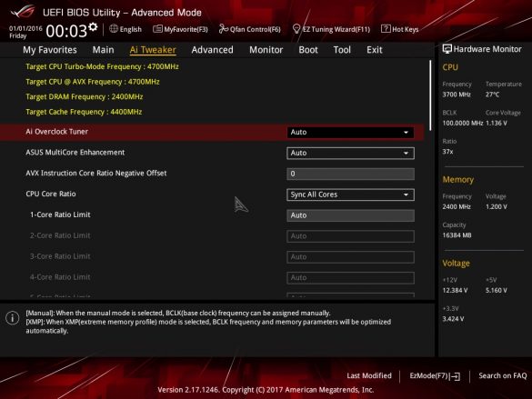The height and width of the screenshot is (399, 532).
Task: Click the globe language icon
Action: 114,29
